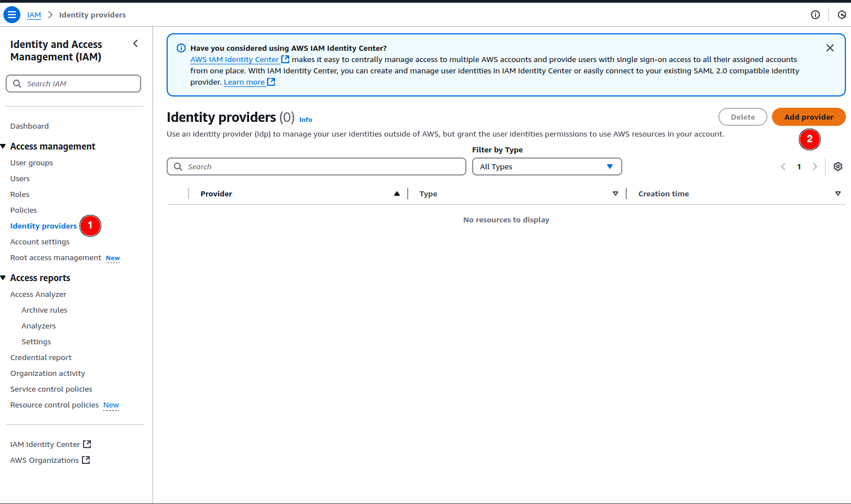Click the external-link icon after the banner's AWS IAM Identity Center link
Image resolution: width=851 pixels, height=504 pixels.
(x=285, y=59)
